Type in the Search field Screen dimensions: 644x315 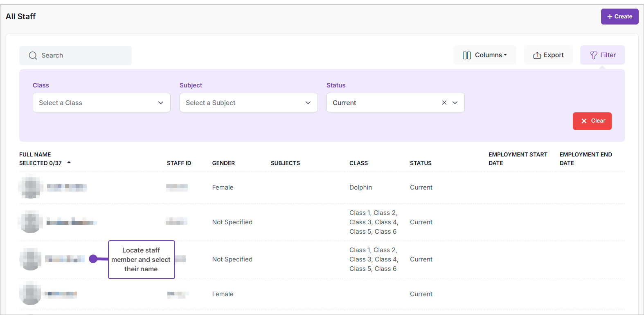point(82,56)
